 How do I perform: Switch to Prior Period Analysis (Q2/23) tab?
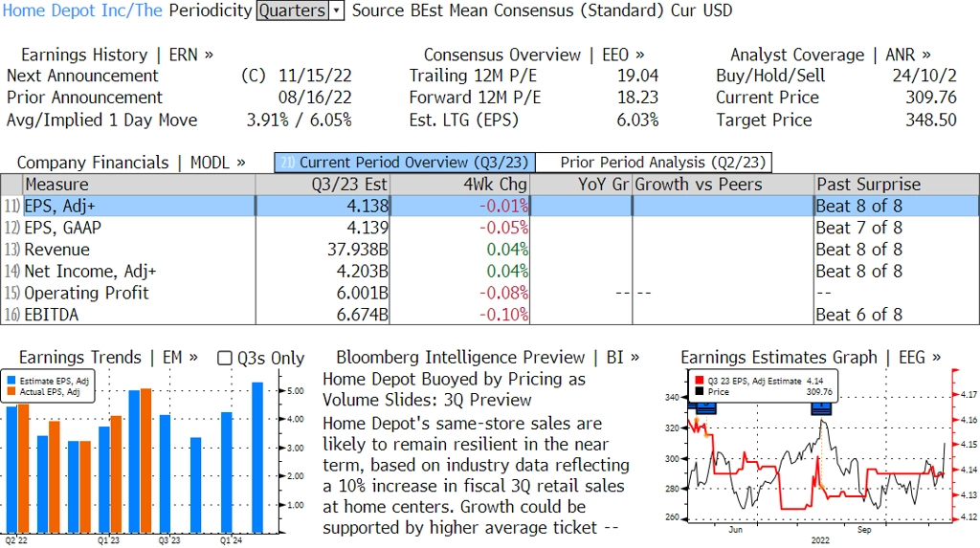coord(655,163)
